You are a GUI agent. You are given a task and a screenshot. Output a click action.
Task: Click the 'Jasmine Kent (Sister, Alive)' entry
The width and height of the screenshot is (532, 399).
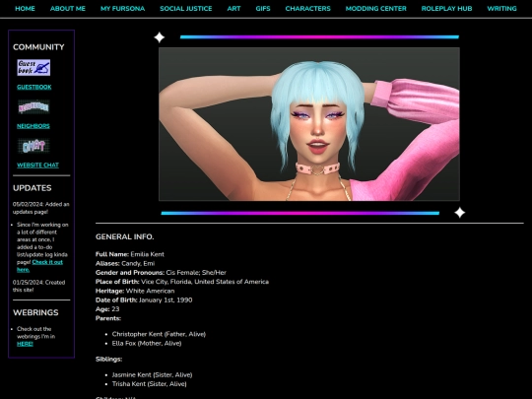pyautogui.click(x=152, y=375)
